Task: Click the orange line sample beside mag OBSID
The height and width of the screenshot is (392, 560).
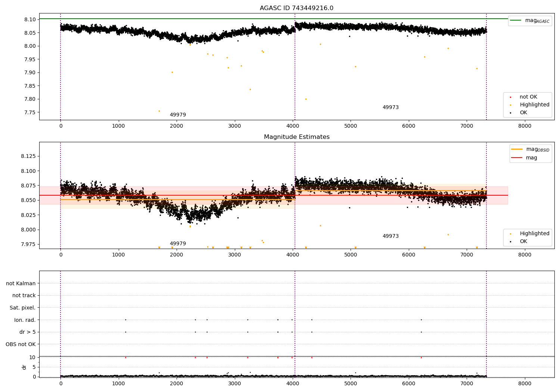Action: (x=517, y=149)
